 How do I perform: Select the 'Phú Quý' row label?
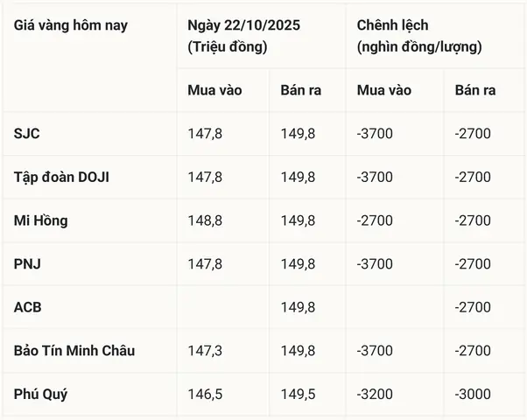(x=40, y=394)
